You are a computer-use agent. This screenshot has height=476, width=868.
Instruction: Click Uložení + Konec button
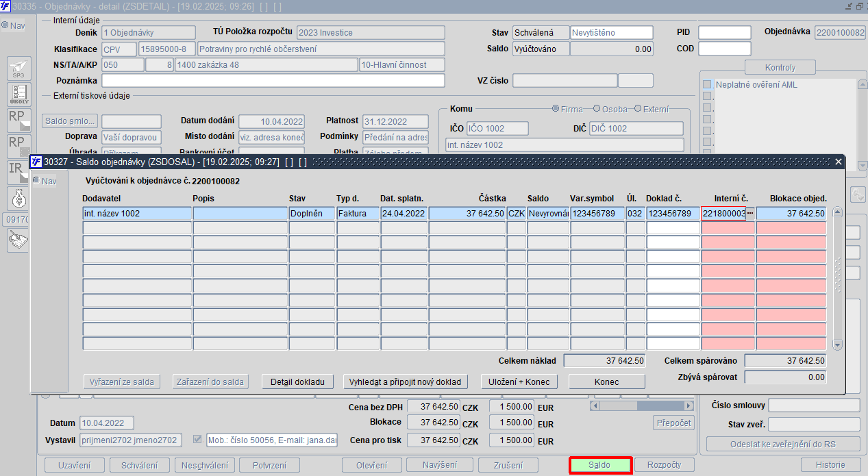click(x=519, y=381)
